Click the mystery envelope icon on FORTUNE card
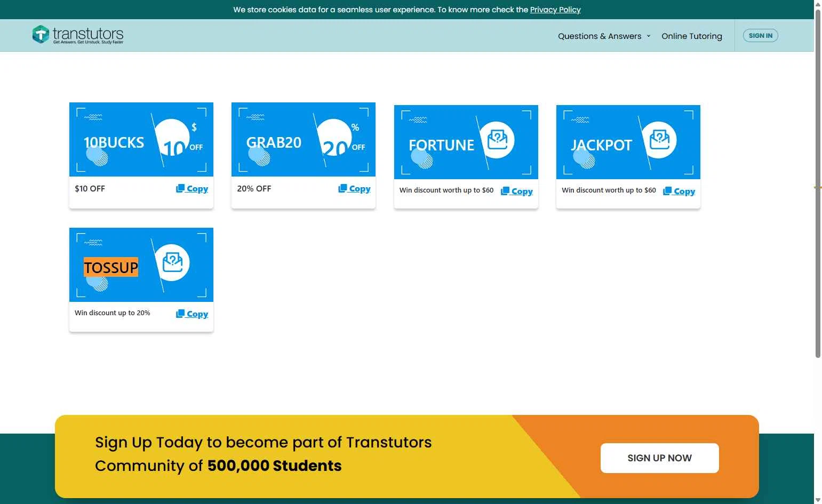 coord(498,140)
